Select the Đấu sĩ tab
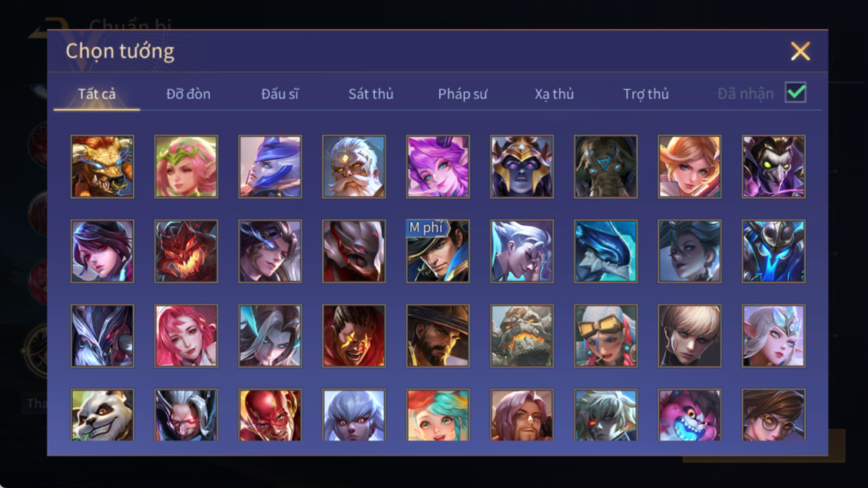Viewport: 868px width, 488px height. [x=280, y=95]
